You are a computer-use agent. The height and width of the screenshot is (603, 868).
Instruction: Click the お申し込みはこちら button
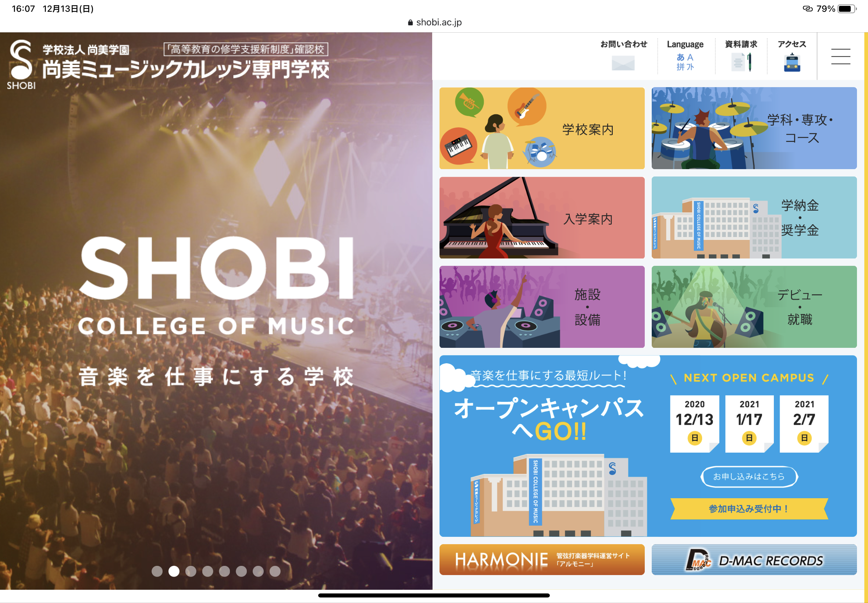(x=749, y=477)
